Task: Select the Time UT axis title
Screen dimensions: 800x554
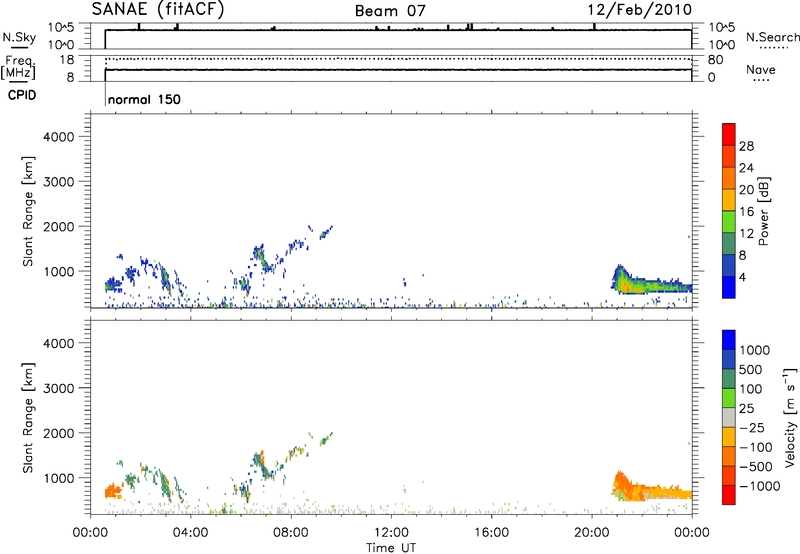Action: coord(391,548)
